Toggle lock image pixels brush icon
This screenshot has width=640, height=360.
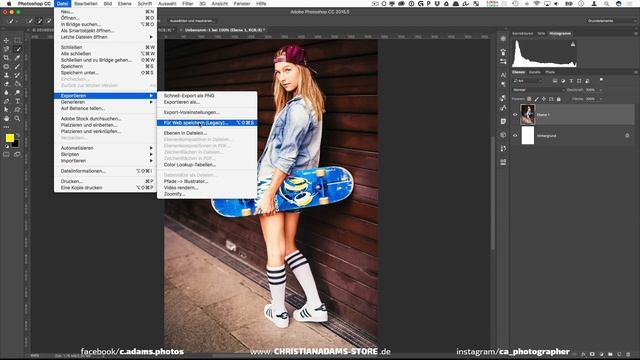(536, 99)
